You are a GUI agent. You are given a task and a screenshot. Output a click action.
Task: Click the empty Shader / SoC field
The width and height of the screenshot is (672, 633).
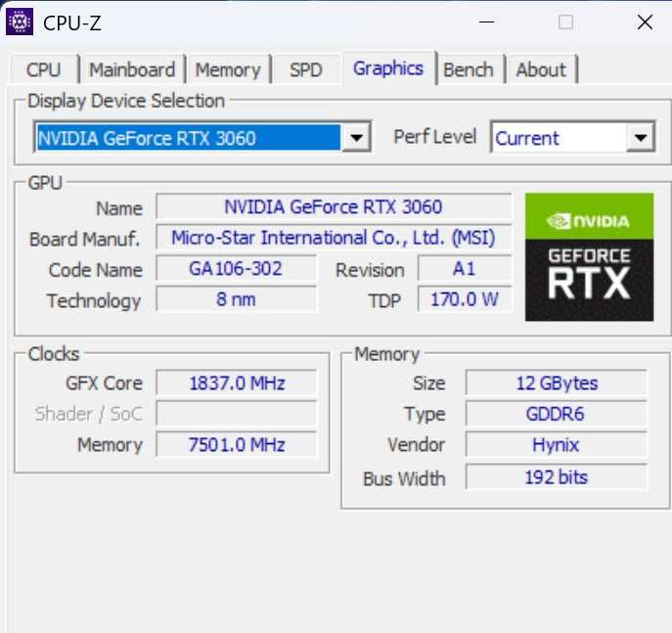(237, 414)
